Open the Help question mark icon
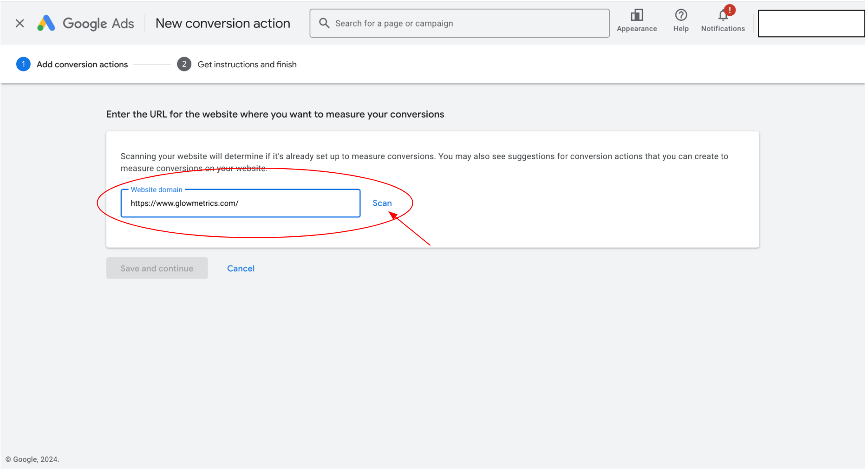 [x=680, y=16]
